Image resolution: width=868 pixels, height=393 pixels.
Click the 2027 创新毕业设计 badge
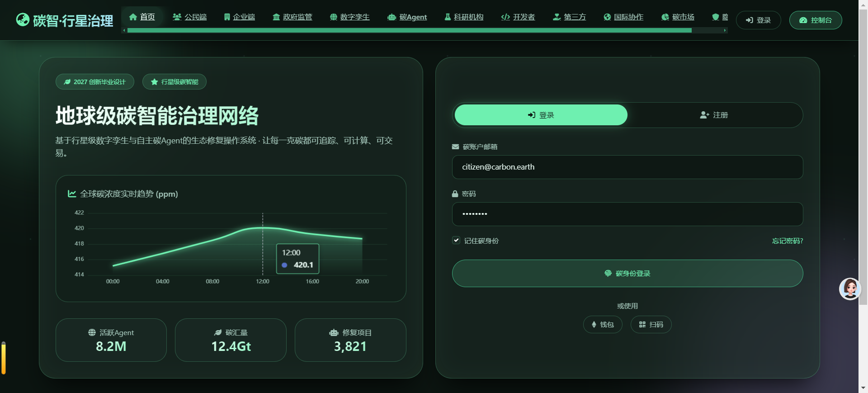tap(94, 82)
